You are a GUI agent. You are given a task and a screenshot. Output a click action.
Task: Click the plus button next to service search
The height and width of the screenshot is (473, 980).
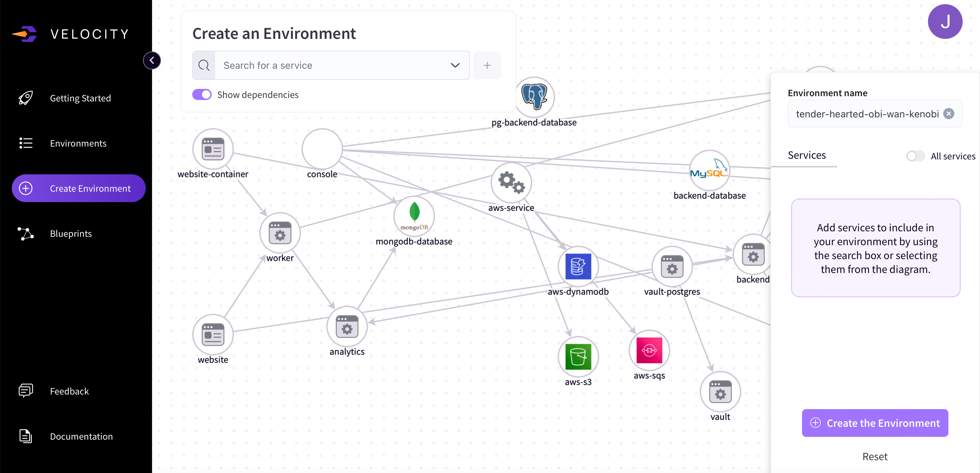coord(487,65)
